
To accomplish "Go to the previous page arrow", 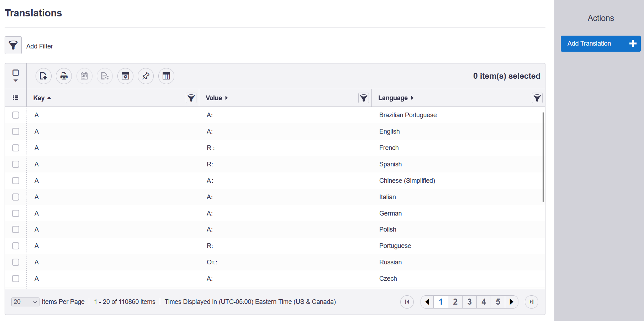I will 427,302.
